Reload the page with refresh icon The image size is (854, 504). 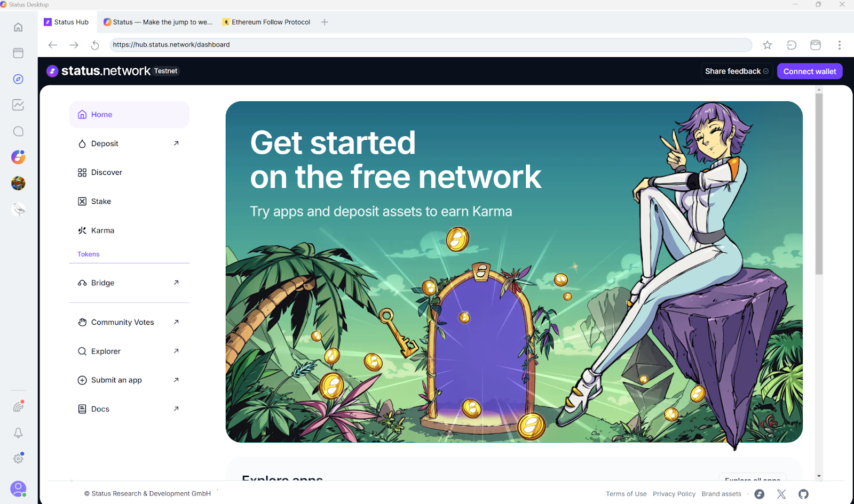(95, 45)
